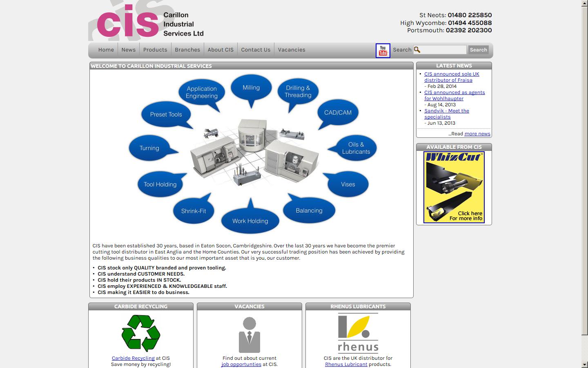Click the Tool Holding bubble

pyautogui.click(x=160, y=184)
